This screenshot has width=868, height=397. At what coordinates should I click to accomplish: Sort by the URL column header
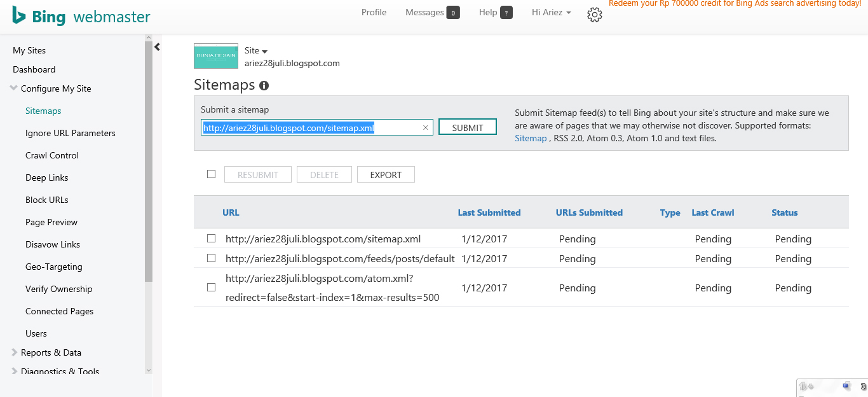[x=231, y=212]
